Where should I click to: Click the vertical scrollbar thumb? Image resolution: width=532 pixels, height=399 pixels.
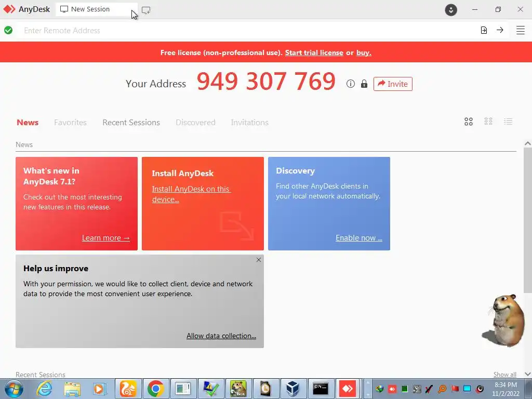coord(528,220)
